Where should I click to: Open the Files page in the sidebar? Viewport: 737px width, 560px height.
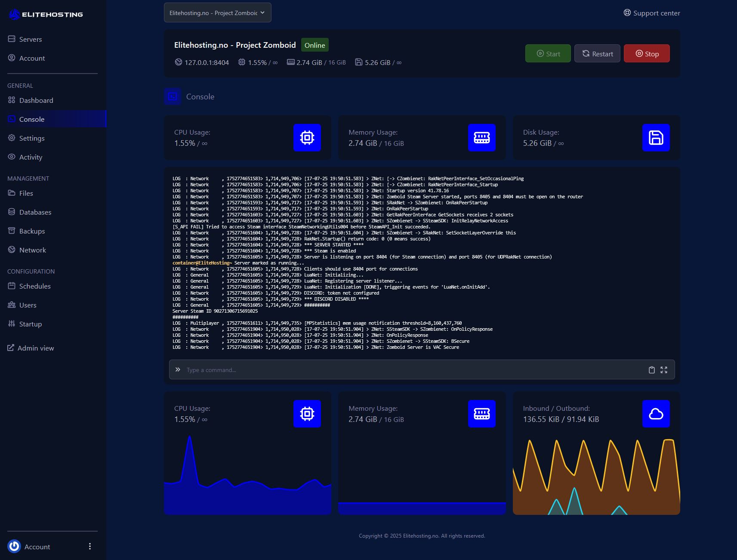pyautogui.click(x=26, y=194)
